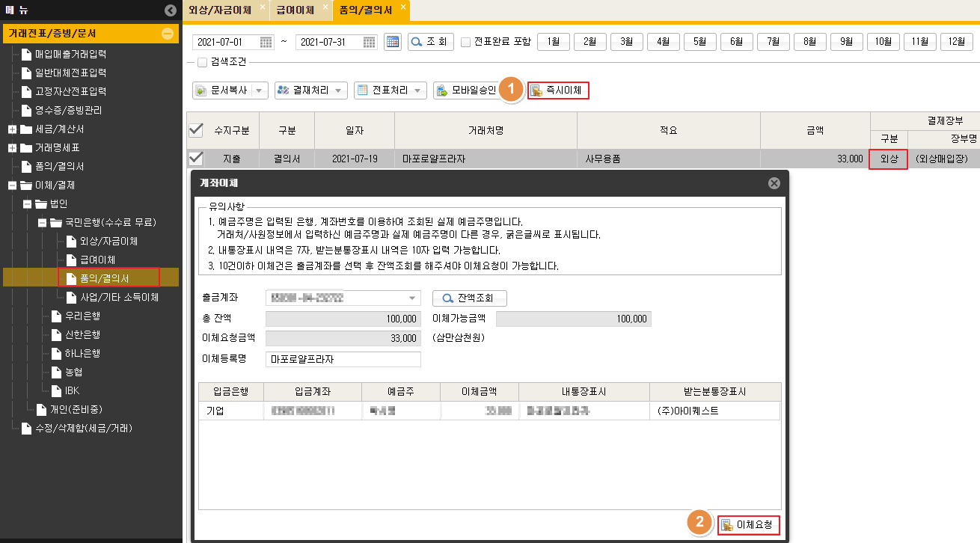Viewport: 980px width, 543px height.
Task: Open calendar icon for end date 2021-07-31
Action: click(x=370, y=42)
